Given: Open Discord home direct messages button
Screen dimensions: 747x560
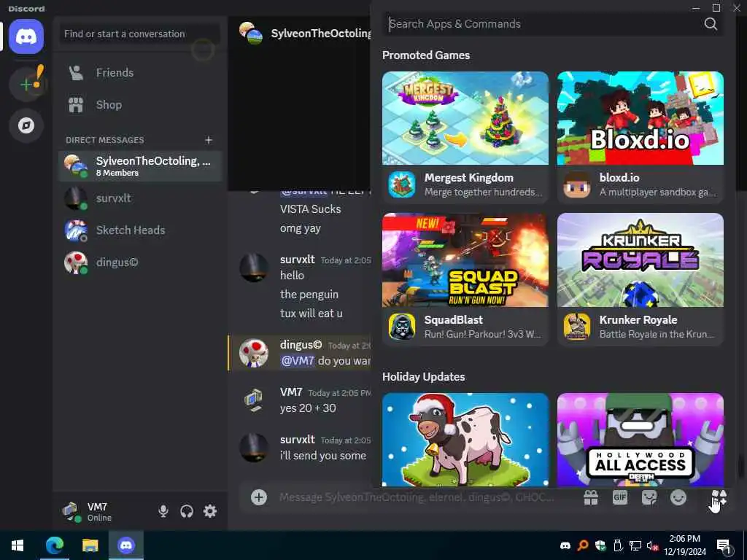Looking at the screenshot, I should coord(26,36).
